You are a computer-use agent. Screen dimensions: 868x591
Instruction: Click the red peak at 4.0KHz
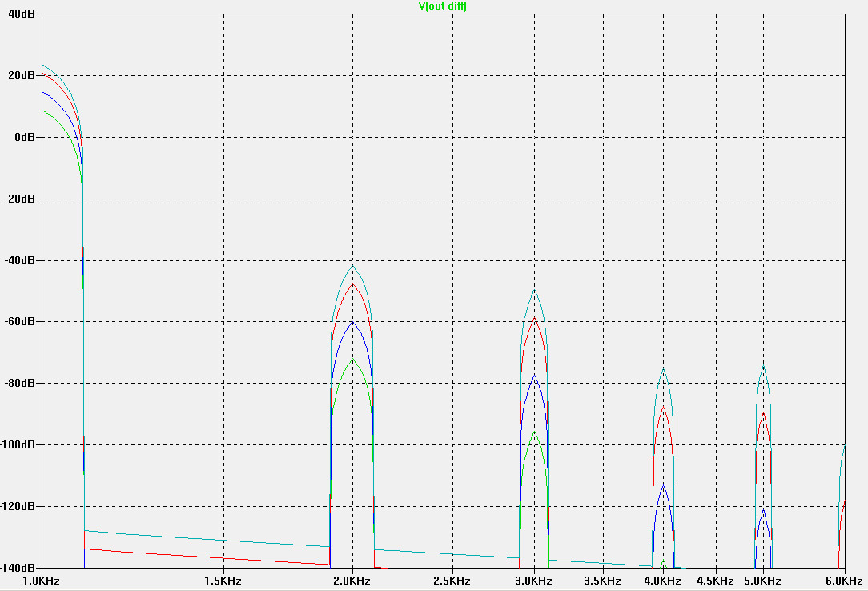(663, 407)
